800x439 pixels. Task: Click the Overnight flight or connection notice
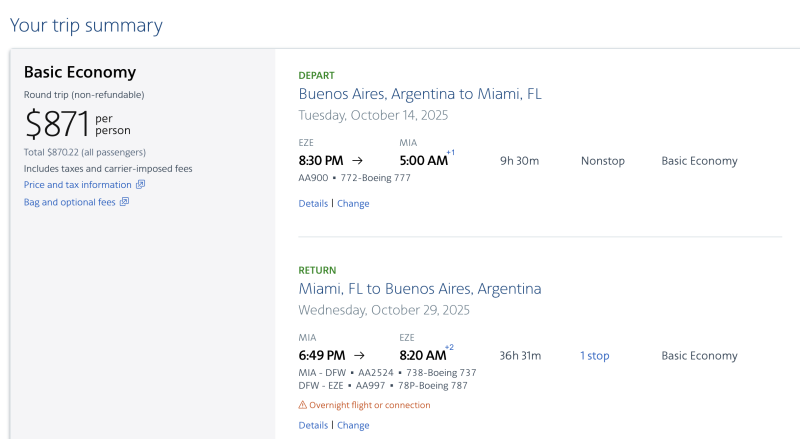point(370,405)
